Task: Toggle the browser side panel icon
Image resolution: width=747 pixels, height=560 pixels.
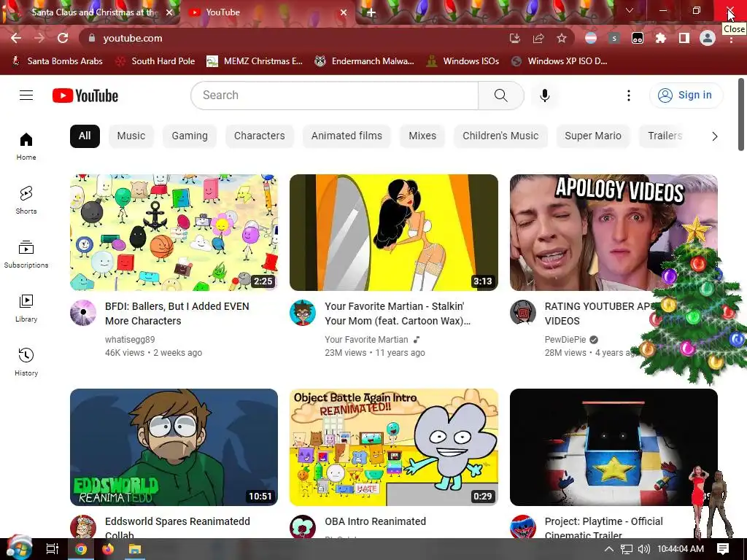Action: coord(684,38)
